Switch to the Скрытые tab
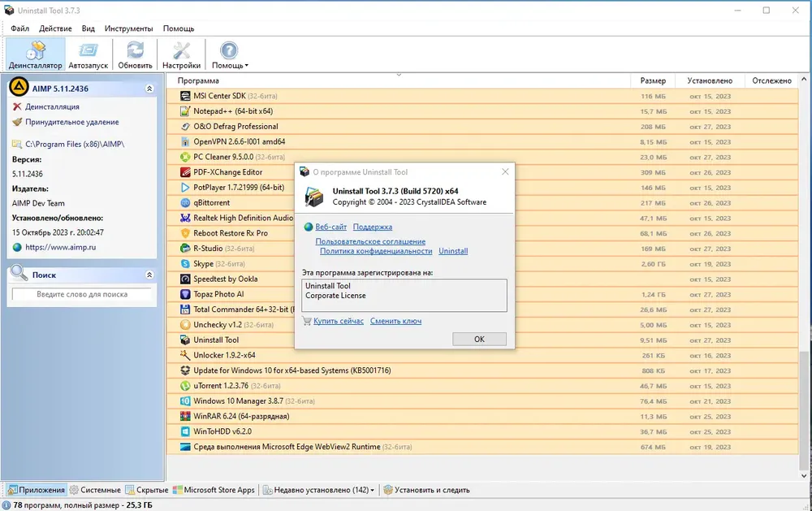The height and width of the screenshot is (511, 812). click(x=147, y=490)
